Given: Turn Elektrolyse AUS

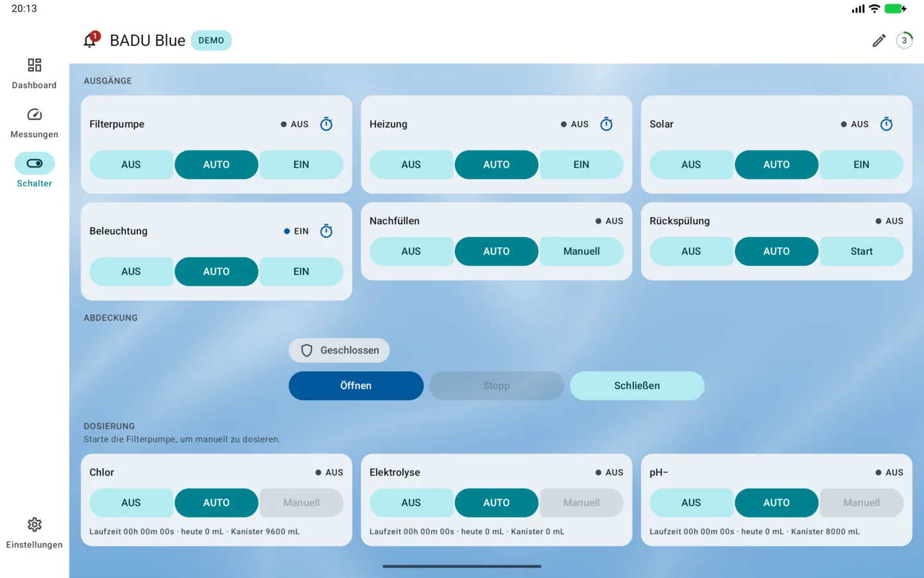Looking at the screenshot, I should click(411, 503).
